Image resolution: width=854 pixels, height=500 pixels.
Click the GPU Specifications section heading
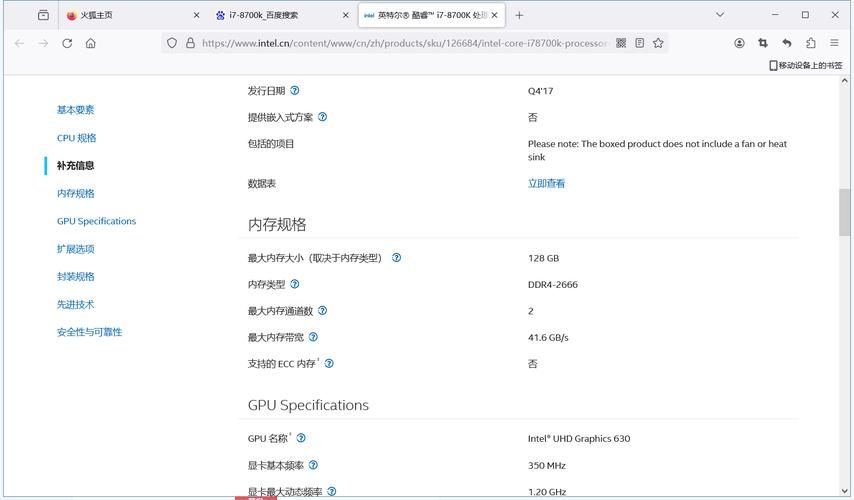tap(308, 405)
